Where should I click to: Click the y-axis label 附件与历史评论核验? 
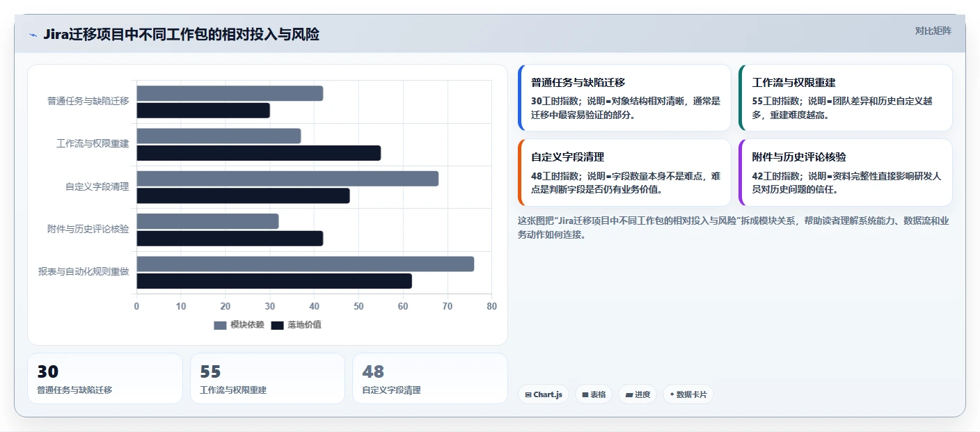(88, 229)
